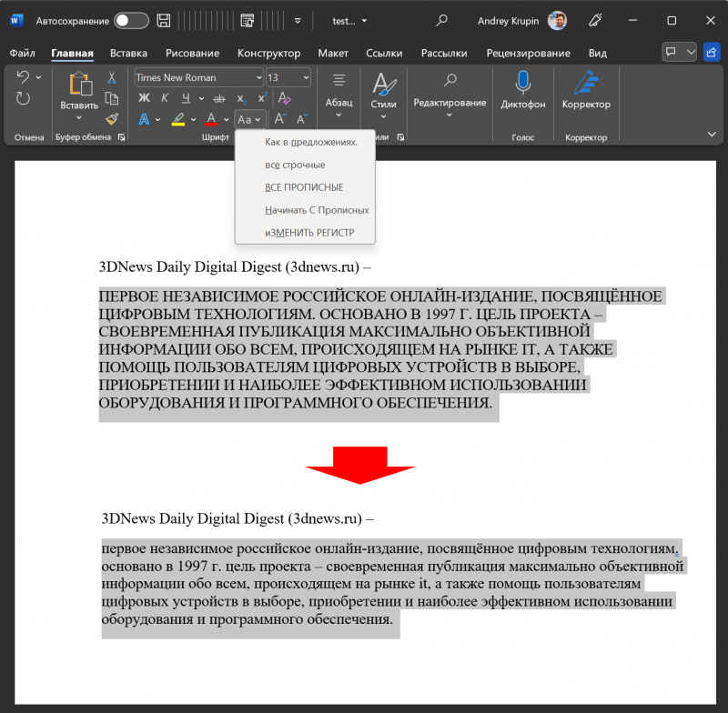Toggle the Автосохранение switch
Viewport: 728px width, 713px height.
(131, 20)
